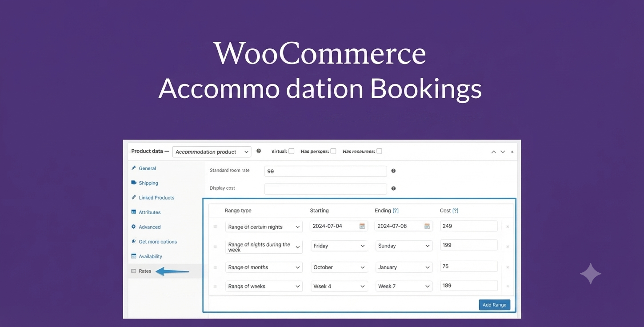Open calendar picker for ending date 2024-07-08
The image size is (644, 327).
pos(427,226)
